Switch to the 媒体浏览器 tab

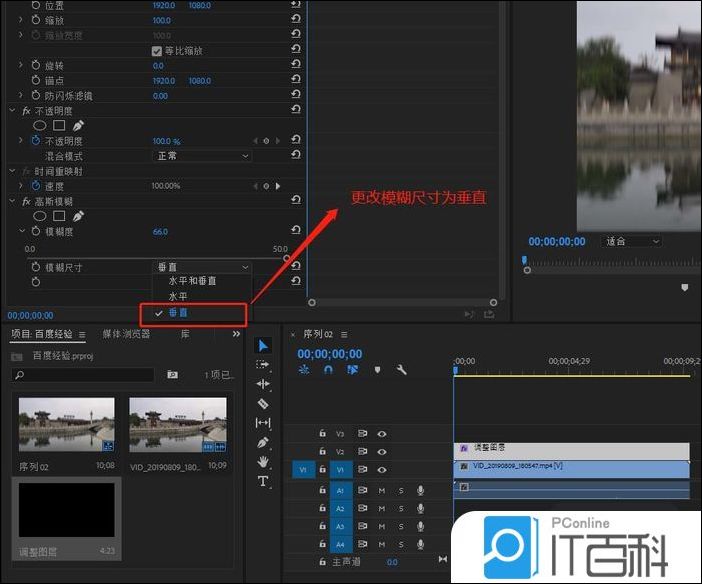point(127,334)
